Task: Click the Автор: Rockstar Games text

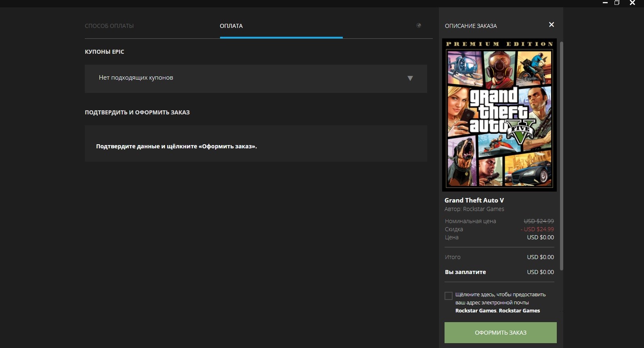Action: click(x=474, y=209)
